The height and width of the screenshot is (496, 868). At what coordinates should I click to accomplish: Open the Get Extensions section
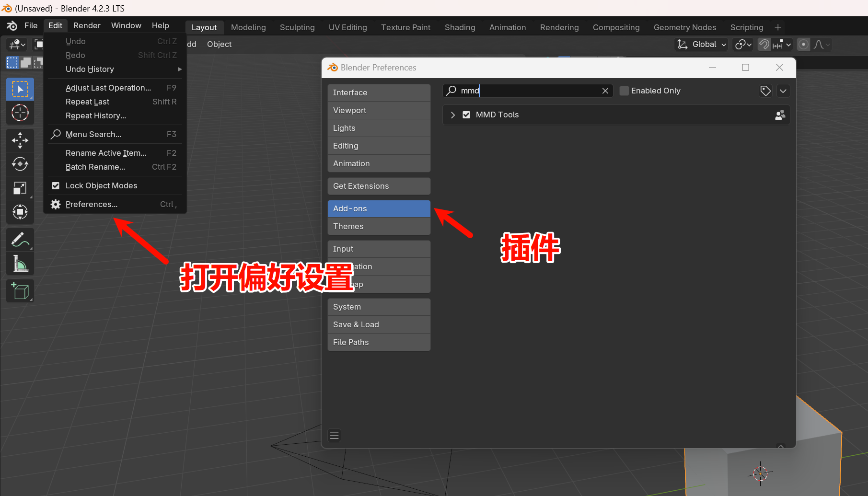click(379, 186)
